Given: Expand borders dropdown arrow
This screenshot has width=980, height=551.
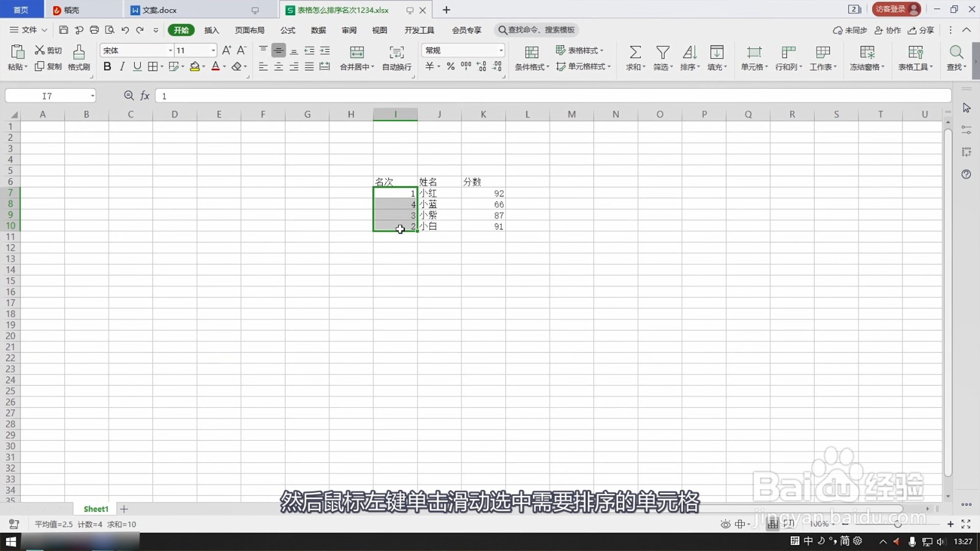Looking at the screenshot, I should [162, 66].
